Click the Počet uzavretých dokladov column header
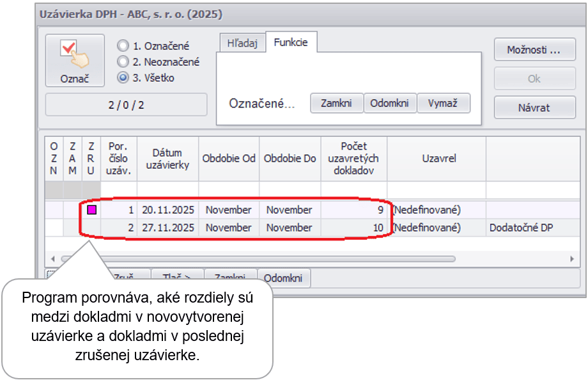Screen dimensions: 588x380 pyautogui.click(x=353, y=158)
